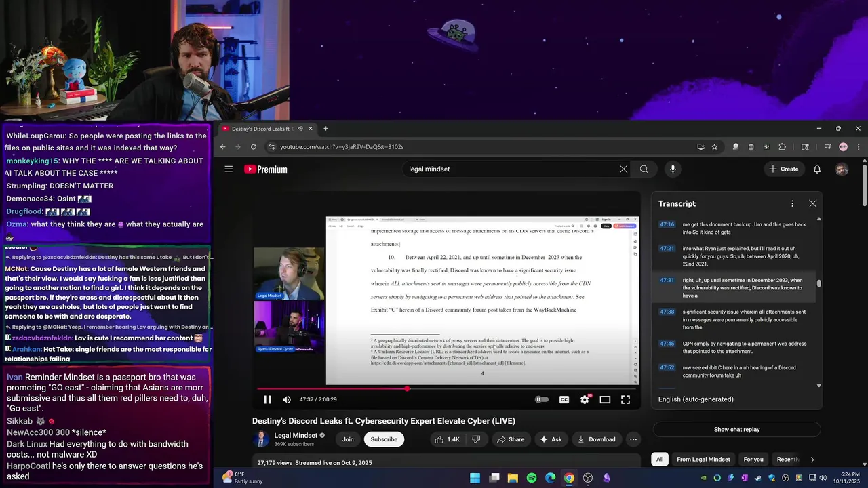
Task: Download the video
Action: point(597,439)
